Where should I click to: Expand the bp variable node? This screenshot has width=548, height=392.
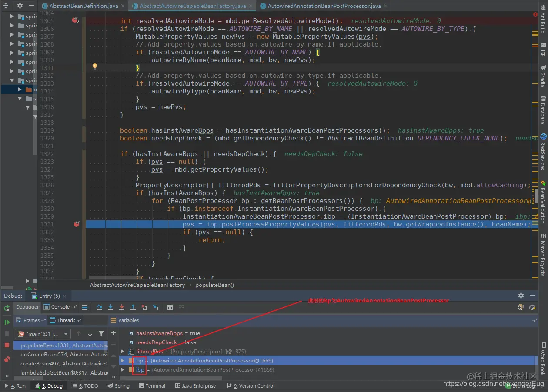(123, 361)
